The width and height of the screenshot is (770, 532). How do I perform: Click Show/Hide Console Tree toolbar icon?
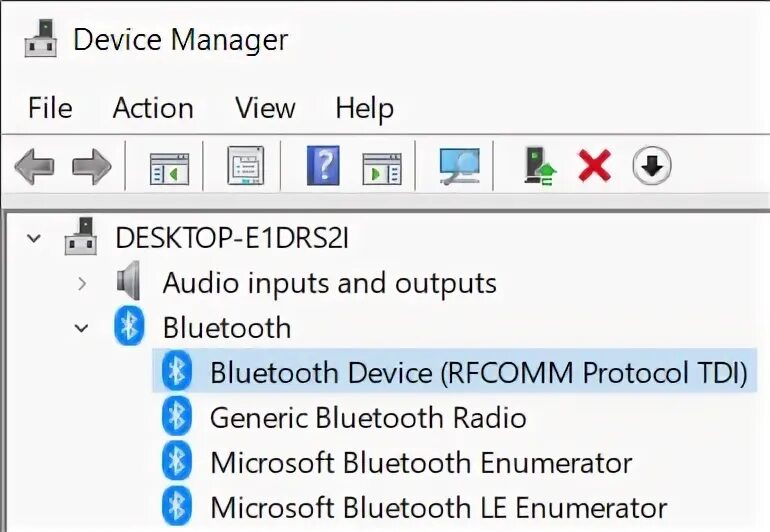coord(168,167)
